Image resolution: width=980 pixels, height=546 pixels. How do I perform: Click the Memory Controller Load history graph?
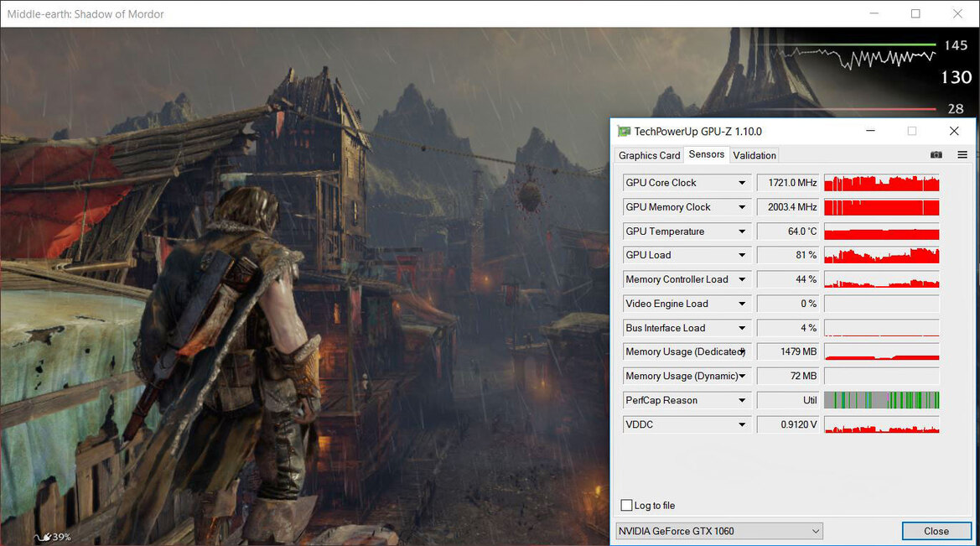pyautogui.click(x=882, y=279)
